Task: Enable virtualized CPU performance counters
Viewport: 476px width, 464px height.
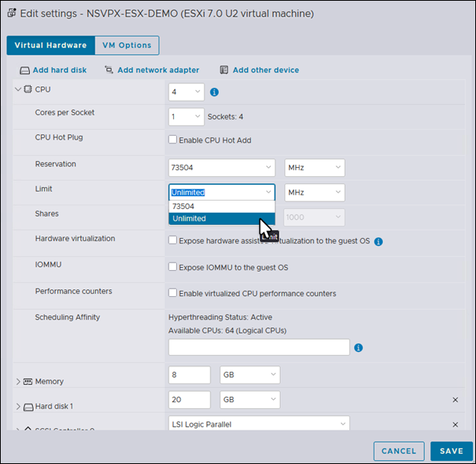Action: pyautogui.click(x=172, y=293)
